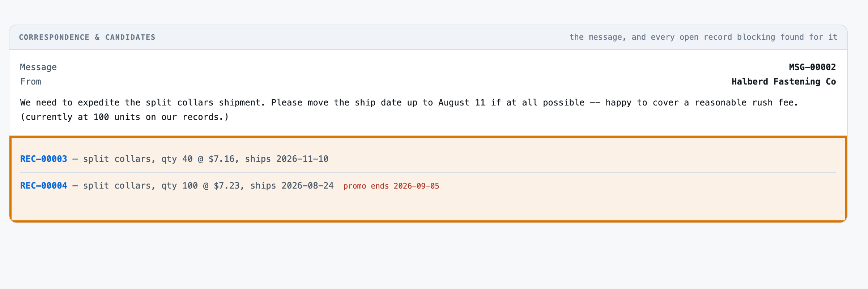The height and width of the screenshot is (289, 868).
Task: Click the Message field label
Action: tap(38, 67)
